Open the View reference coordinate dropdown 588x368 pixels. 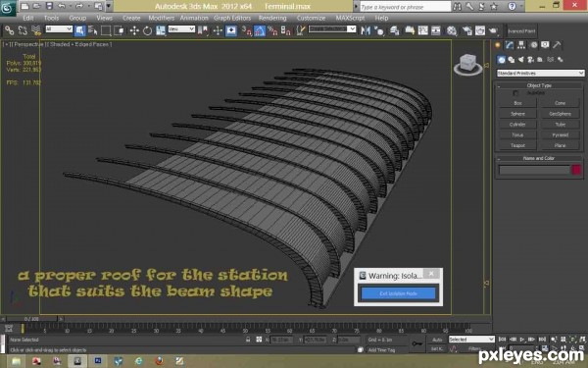(181, 28)
